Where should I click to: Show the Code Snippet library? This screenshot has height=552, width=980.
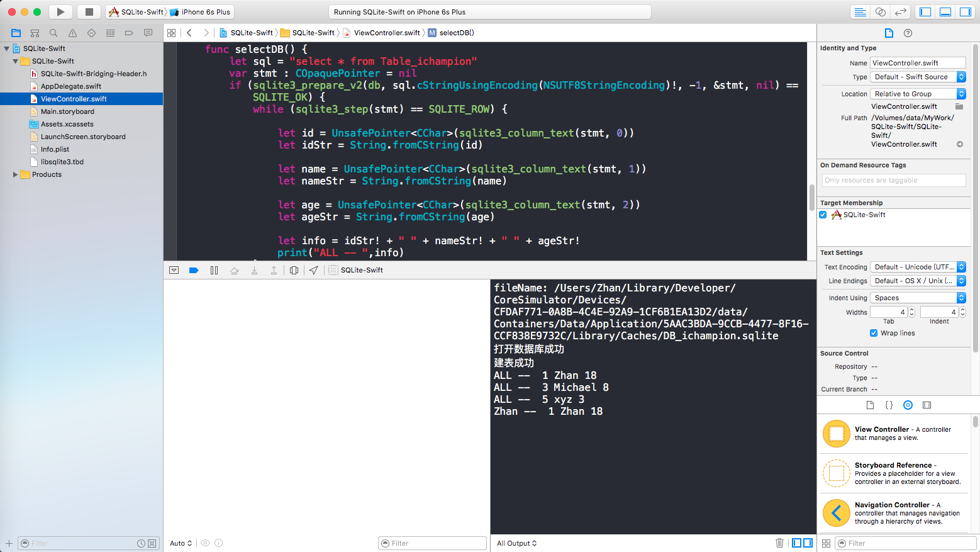(889, 405)
